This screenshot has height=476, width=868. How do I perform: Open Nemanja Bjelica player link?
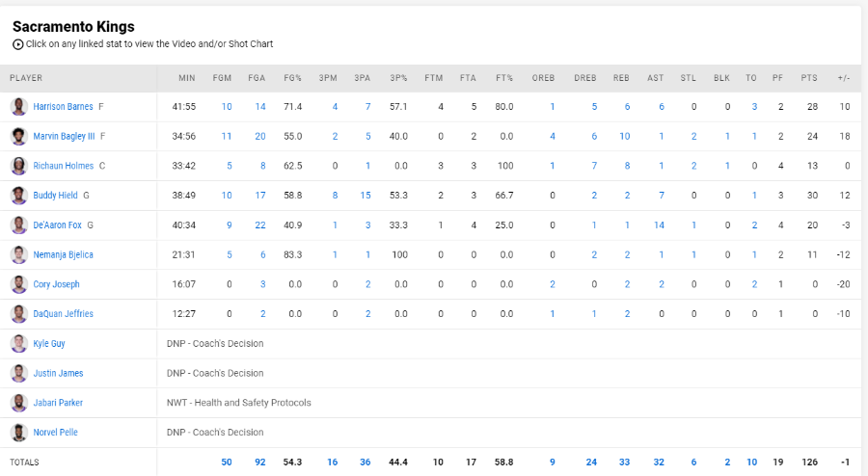63,254
